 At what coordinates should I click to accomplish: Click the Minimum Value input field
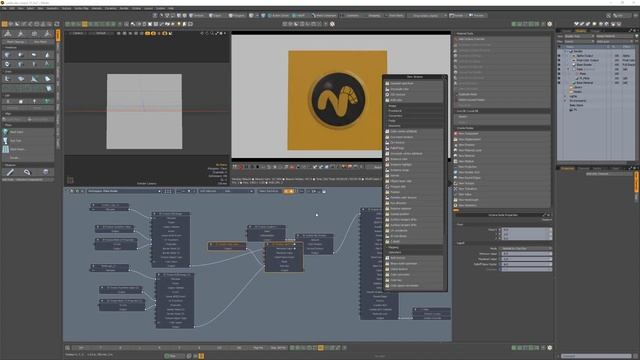526,254
